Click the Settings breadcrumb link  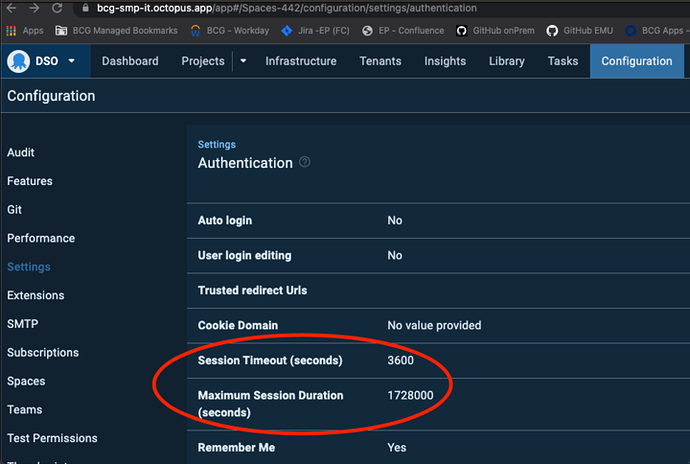pyautogui.click(x=217, y=144)
